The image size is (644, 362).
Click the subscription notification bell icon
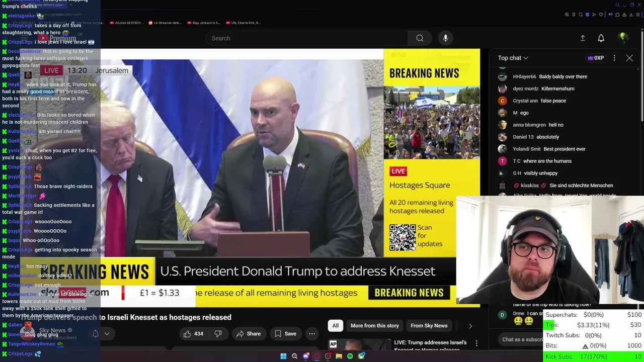[96, 334]
